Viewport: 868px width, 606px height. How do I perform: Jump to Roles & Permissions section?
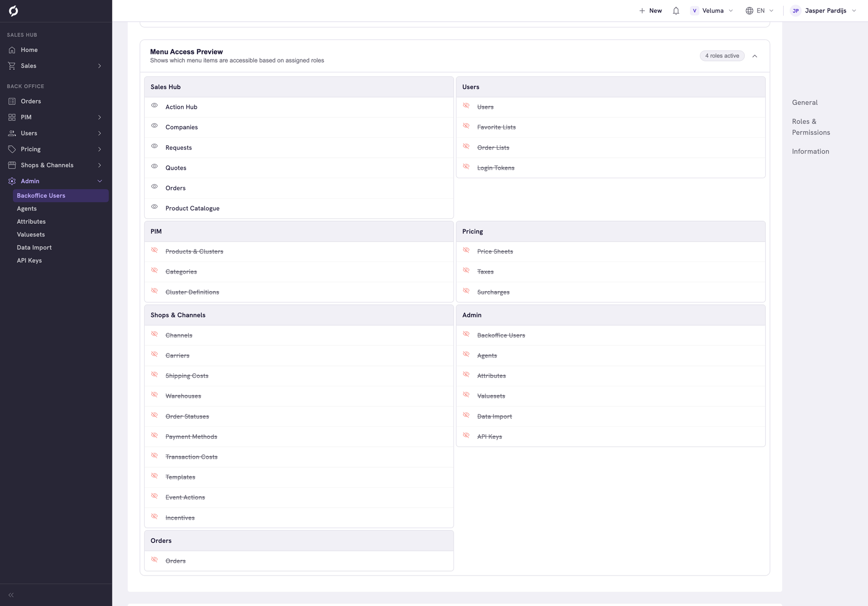pos(811,127)
